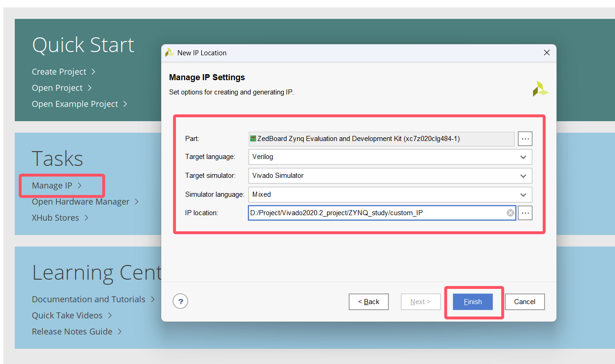Click the Finish button
The width and height of the screenshot is (615, 364).
tap(473, 302)
